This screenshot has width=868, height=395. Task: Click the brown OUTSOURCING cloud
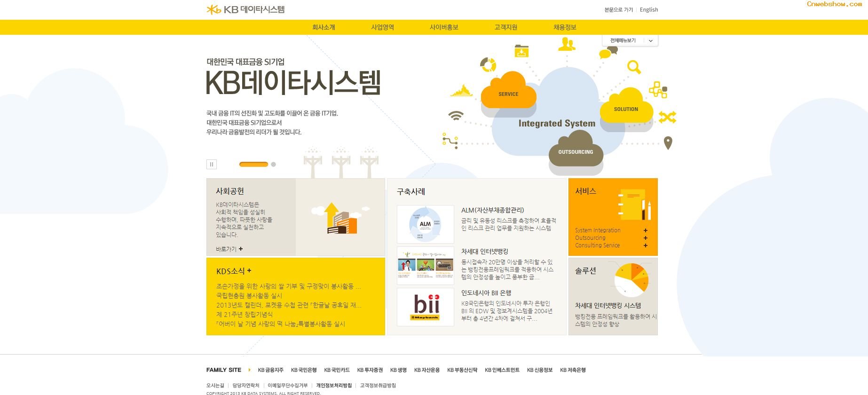click(x=576, y=149)
